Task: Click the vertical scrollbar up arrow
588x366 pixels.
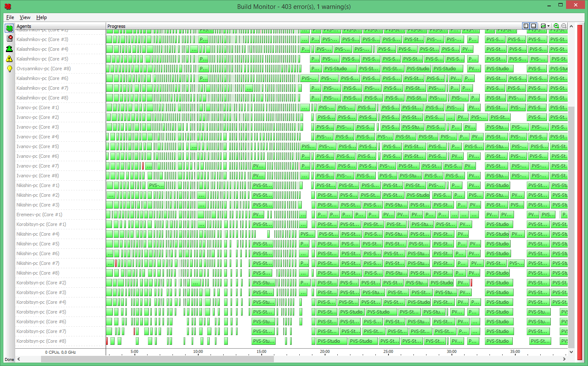Action: click(x=571, y=26)
